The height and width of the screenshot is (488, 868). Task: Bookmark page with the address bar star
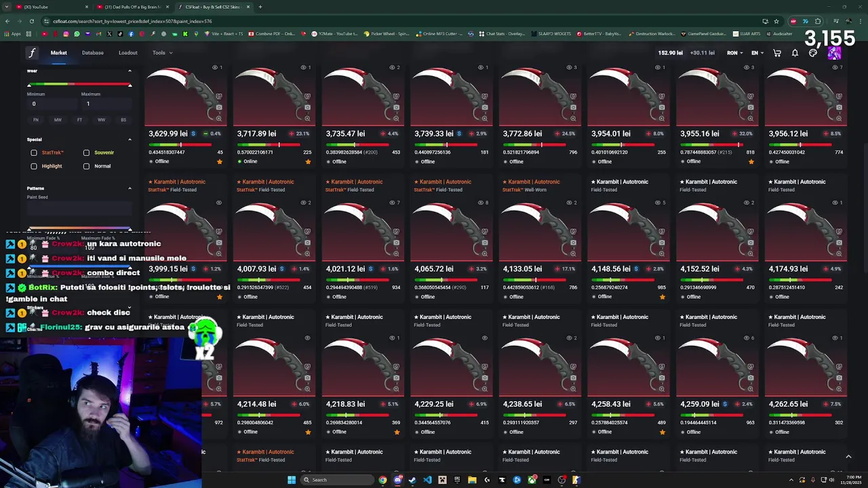[776, 21]
